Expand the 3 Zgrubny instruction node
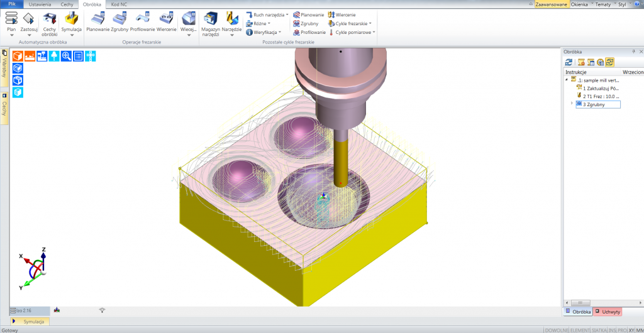 (572, 104)
